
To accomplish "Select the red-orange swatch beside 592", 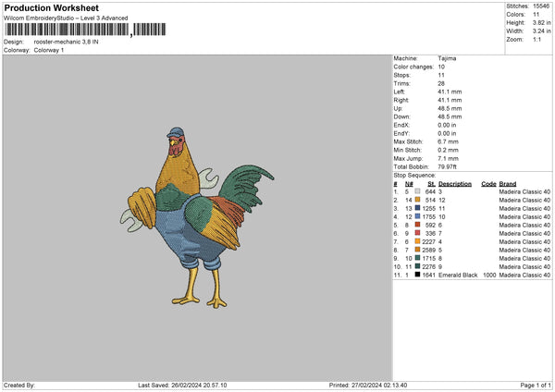I will click(x=418, y=225).
